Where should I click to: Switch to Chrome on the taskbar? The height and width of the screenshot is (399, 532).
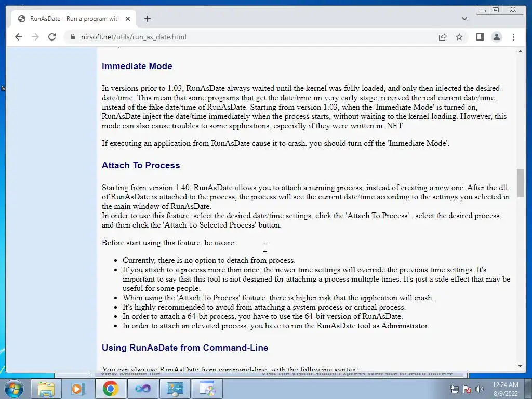[x=110, y=389]
